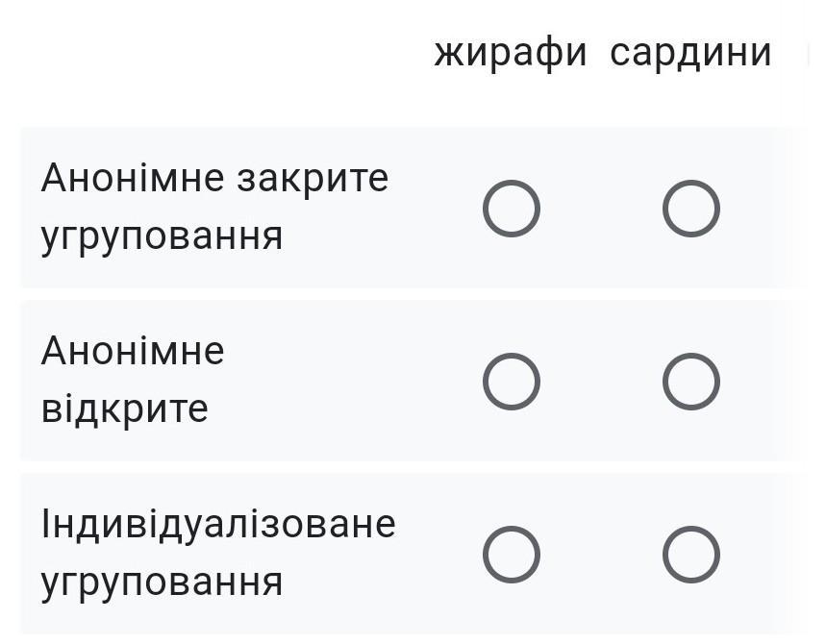Viewport: 826px width, 644px height.
Task: Click the partially visible column after сардини
Action: point(808,53)
